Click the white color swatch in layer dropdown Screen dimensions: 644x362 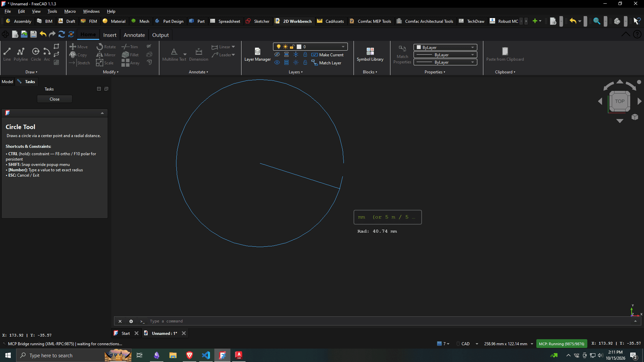point(299,47)
